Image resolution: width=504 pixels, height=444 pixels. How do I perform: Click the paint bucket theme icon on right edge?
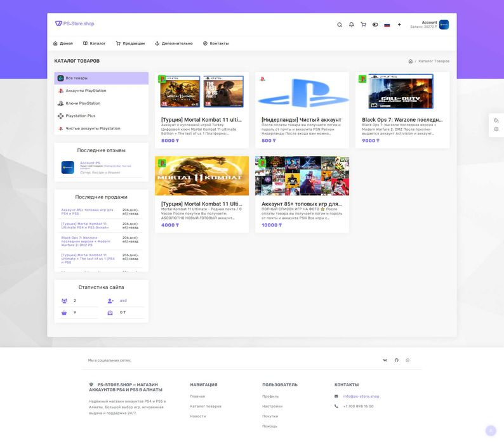point(496,120)
